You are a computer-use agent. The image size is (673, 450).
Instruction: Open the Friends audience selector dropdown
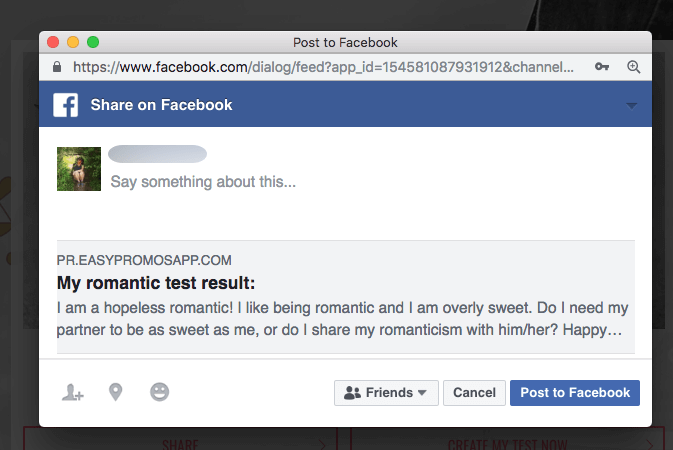[x=386, y=393]
